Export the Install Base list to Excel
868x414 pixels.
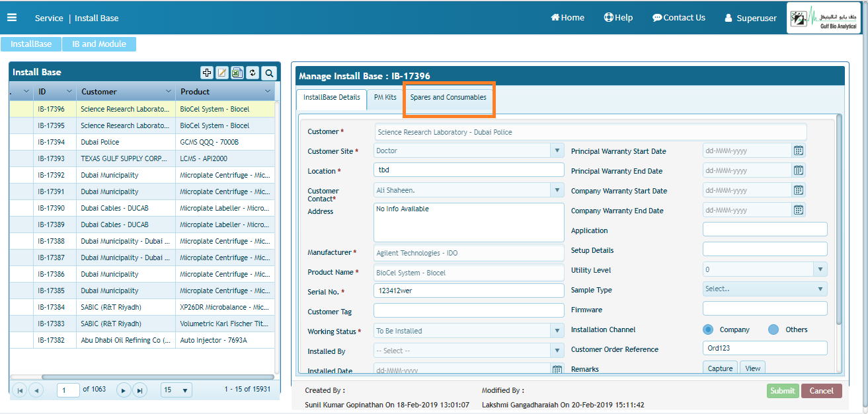pos(237,73)
